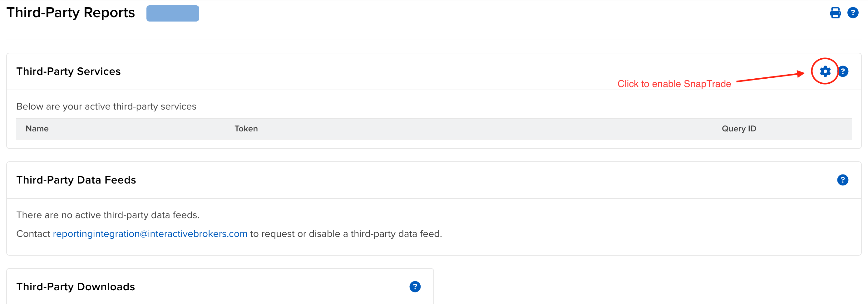Click the Third-Party Data Feeds heading
The image size is (868, 304).
click(76, 180)
